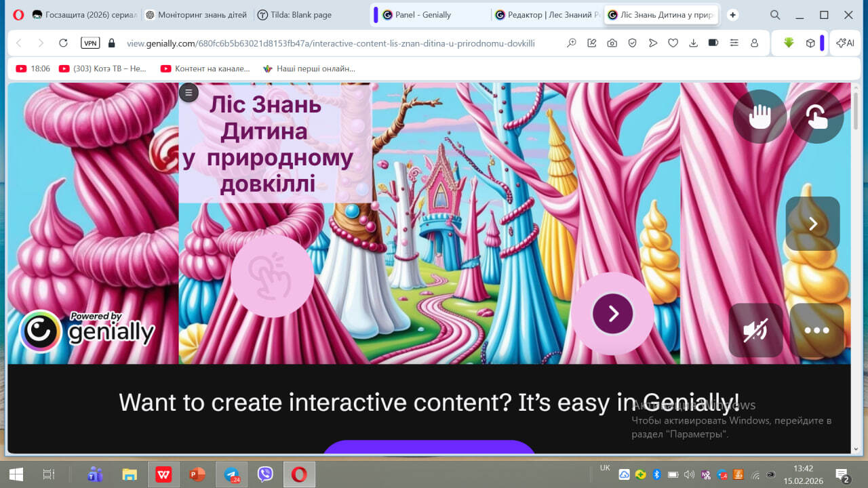Click the hand drag-mode icon in presentation
This screenshot has width=868, height=488.
(759, 117)
